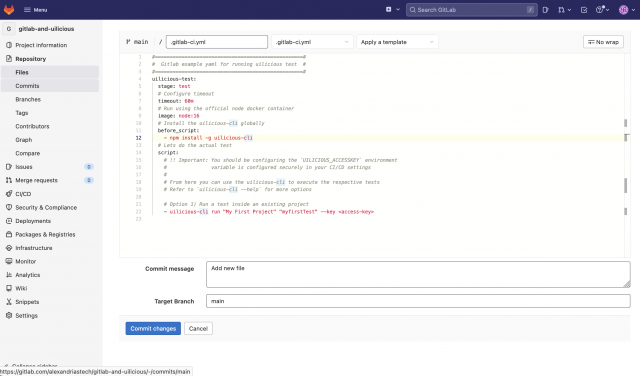
Task: Click the Deployments sidebar icon
Action: click(9, 221)
